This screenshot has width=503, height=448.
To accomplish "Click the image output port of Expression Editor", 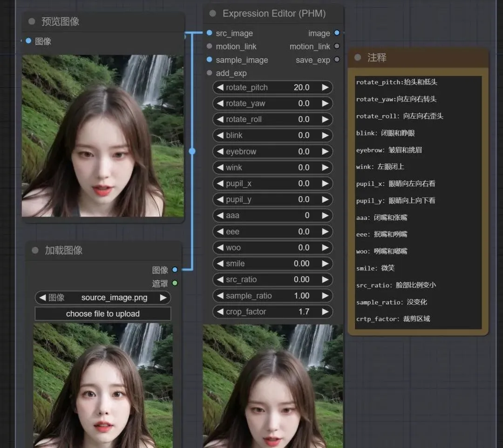I will tap(338, 33).
